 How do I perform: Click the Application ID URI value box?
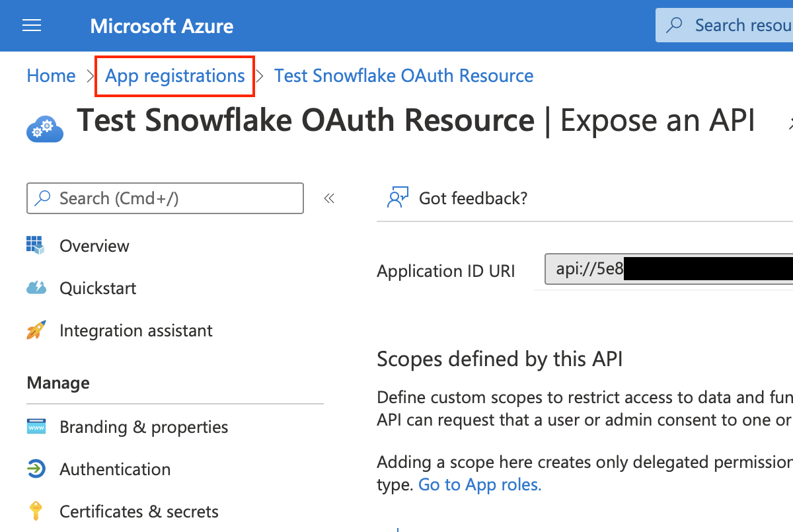pos(667,269)
